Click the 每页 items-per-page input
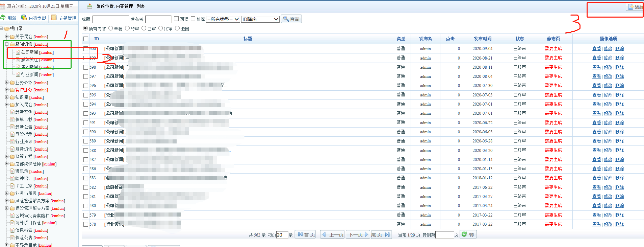Viewport: 644px width, 247px height. pos(282,235)
